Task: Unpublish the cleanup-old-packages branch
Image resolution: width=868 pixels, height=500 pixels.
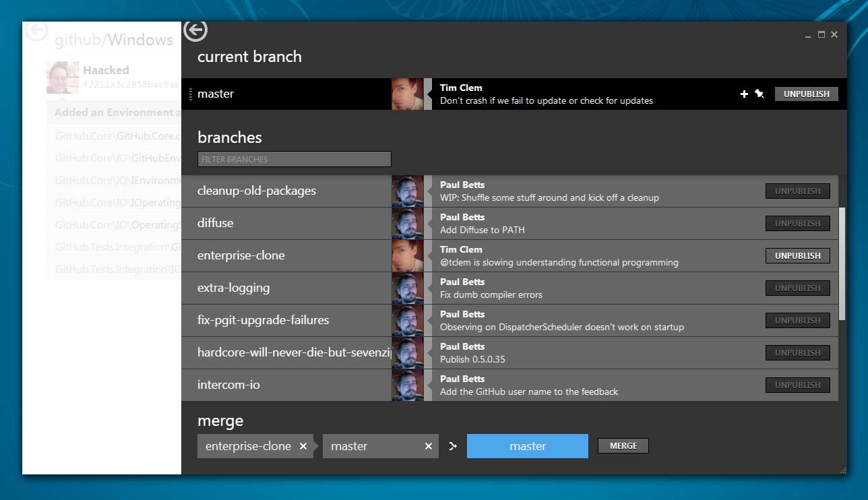Action: (x=797, y=191)
